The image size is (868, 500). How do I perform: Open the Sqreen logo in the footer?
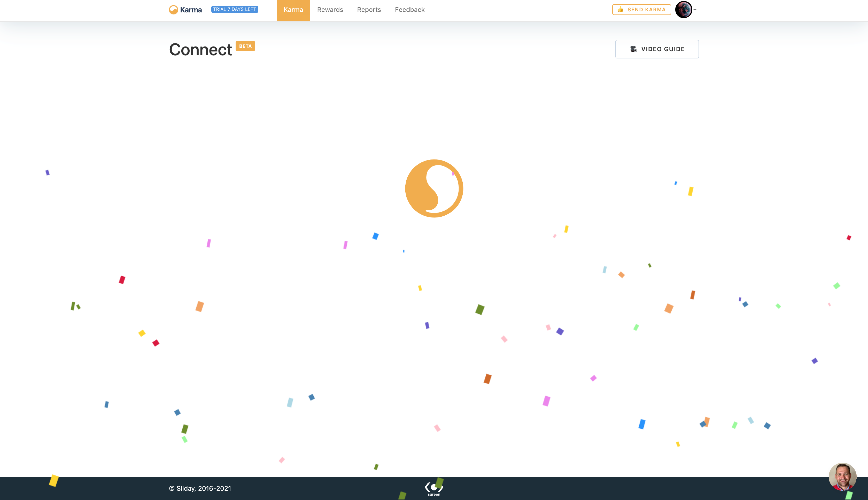(x=434, y=487)
